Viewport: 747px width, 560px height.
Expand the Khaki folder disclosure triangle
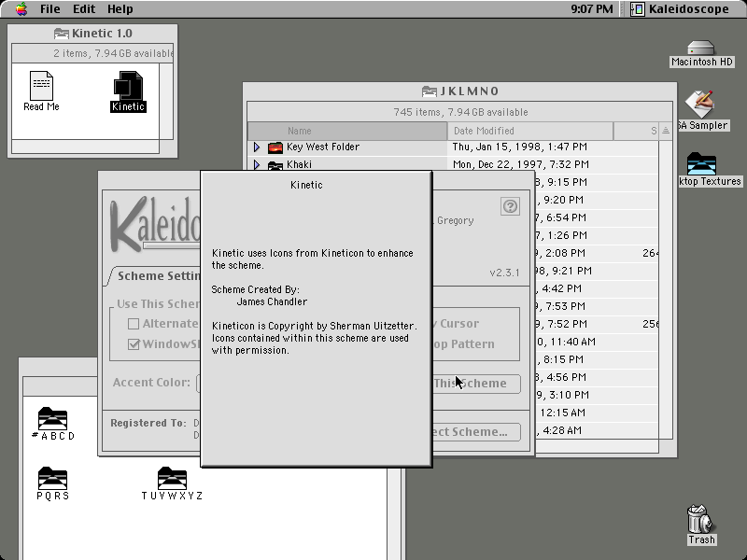(257, 165)
